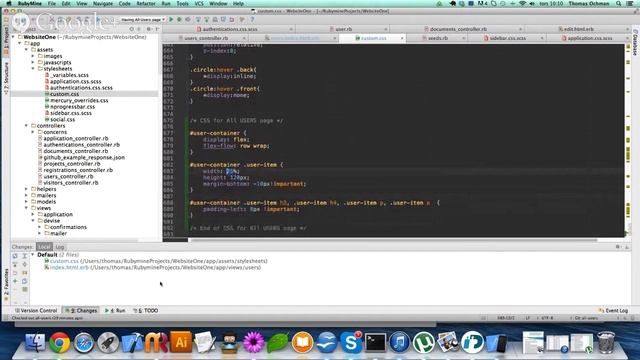Open the TODO tool window button
The image size is (640, 360).
point(146,311)
